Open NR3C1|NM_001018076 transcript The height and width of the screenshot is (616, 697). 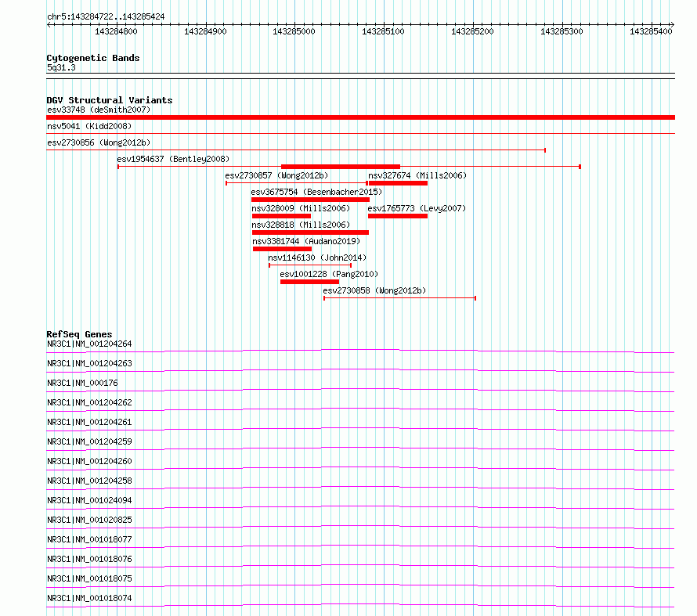(89, 559)
